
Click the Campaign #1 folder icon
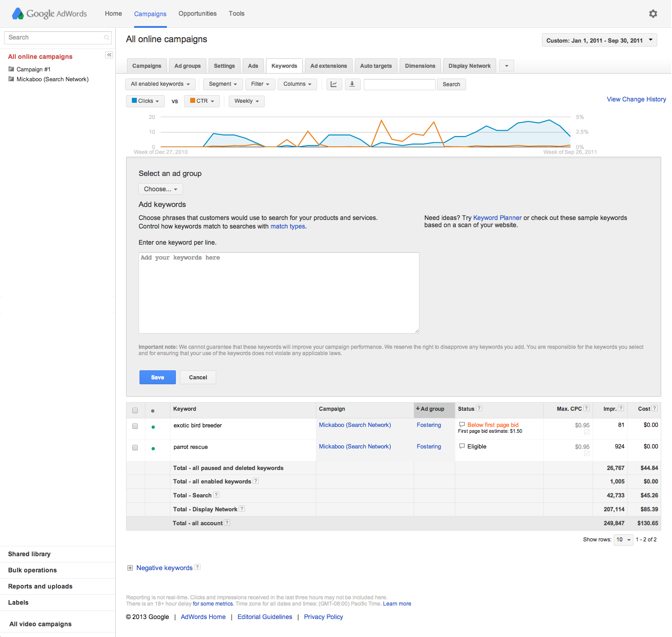(11, 69)
